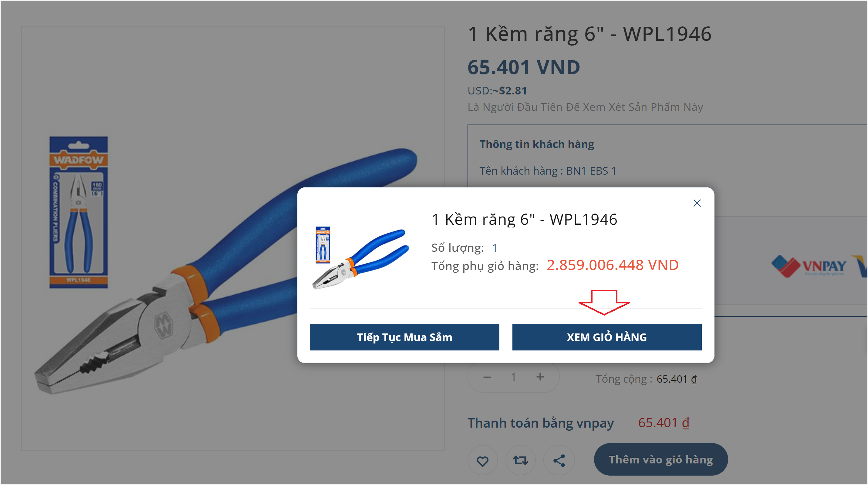Click the quantity input field showing 1

[x=513, y=377]
